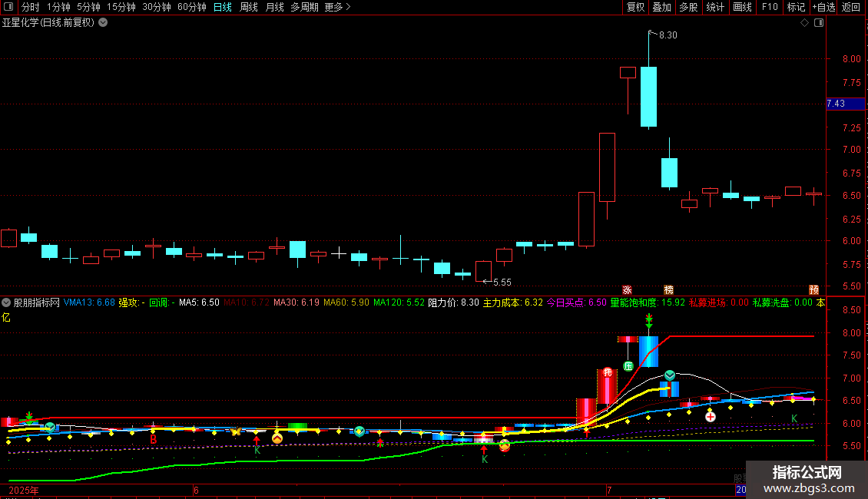
Task: Click the MA5: 6.50 label
Action: click(199, 302)
